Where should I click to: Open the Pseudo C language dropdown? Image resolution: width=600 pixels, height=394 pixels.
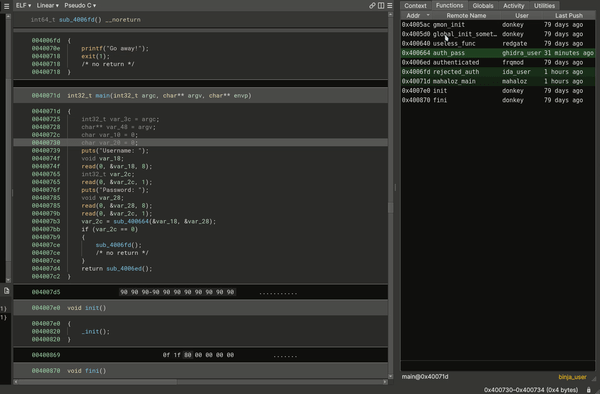pos(80,5)
